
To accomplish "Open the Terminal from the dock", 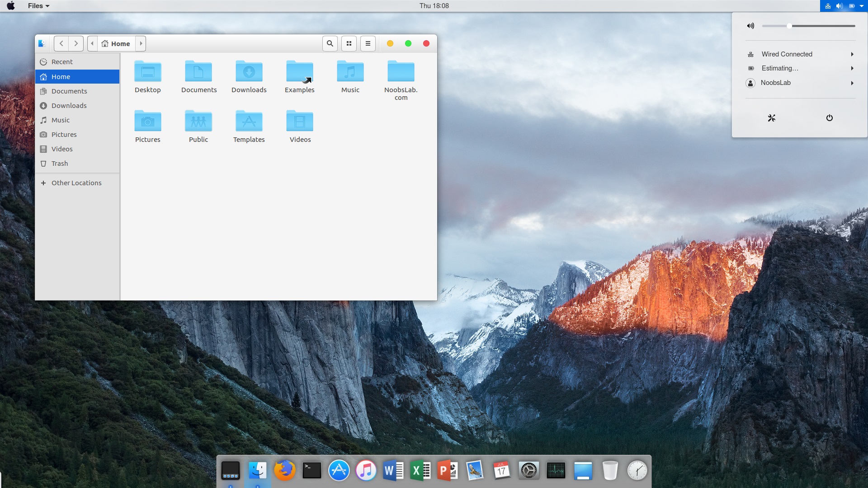I will click(312, 470).
